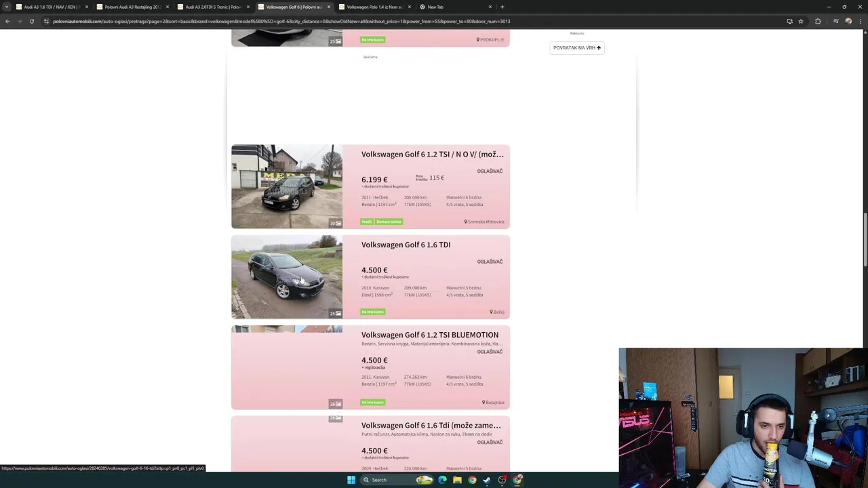The width and height of the screenshot is (868, 488).
Task: Open the black Golf hatchback photo thumbnail
Action: [287, 186]
